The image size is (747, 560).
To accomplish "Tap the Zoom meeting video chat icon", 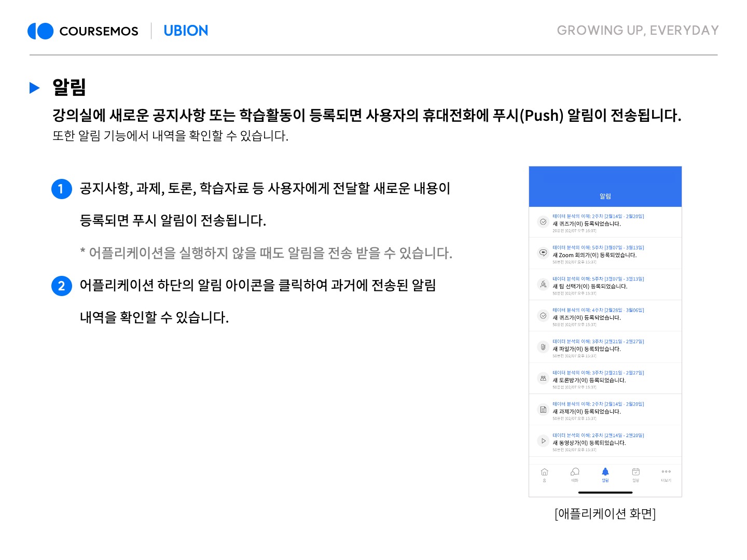I will coord(543,253).
